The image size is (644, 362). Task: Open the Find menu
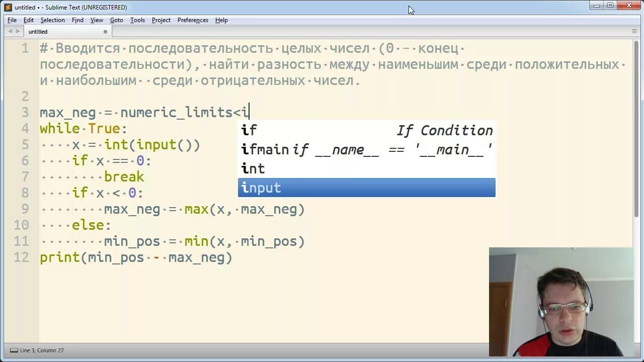tap(77, 20)
